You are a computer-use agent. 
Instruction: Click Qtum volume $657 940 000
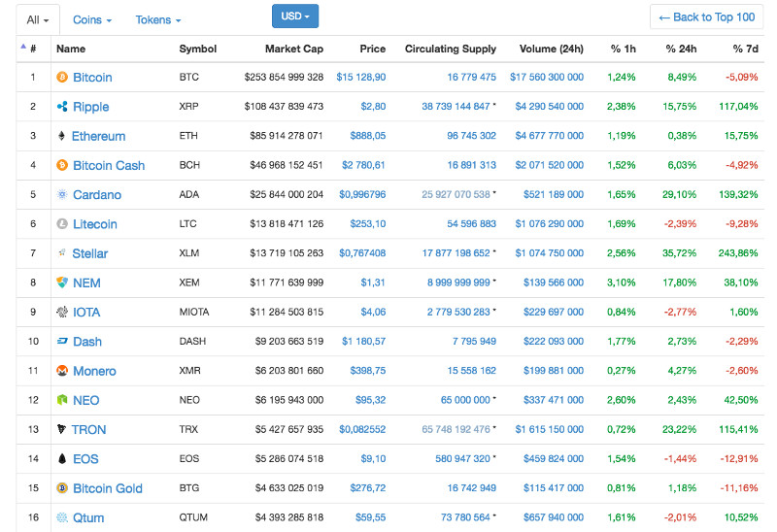(554, 517)
